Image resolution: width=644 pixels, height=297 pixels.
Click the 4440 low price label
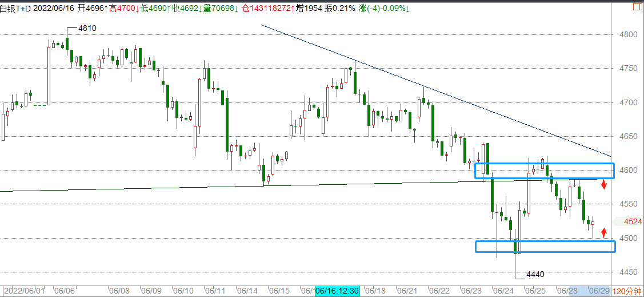[x=535, y=274]
